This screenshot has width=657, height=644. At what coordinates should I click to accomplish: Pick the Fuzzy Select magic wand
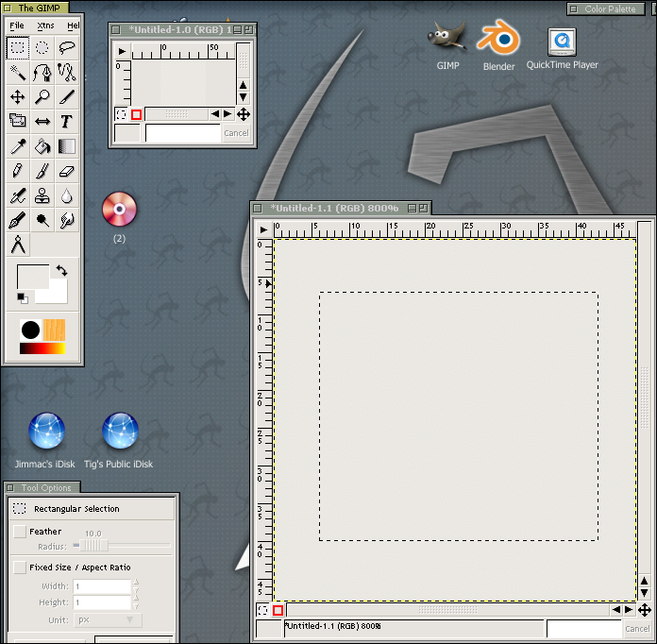[x=18, y=71]
